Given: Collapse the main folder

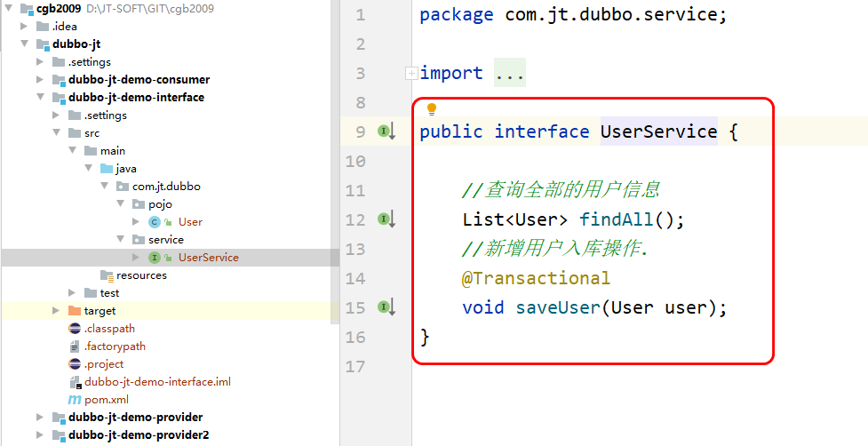Looking at the screenshot, I should click(x=73, y=150).
